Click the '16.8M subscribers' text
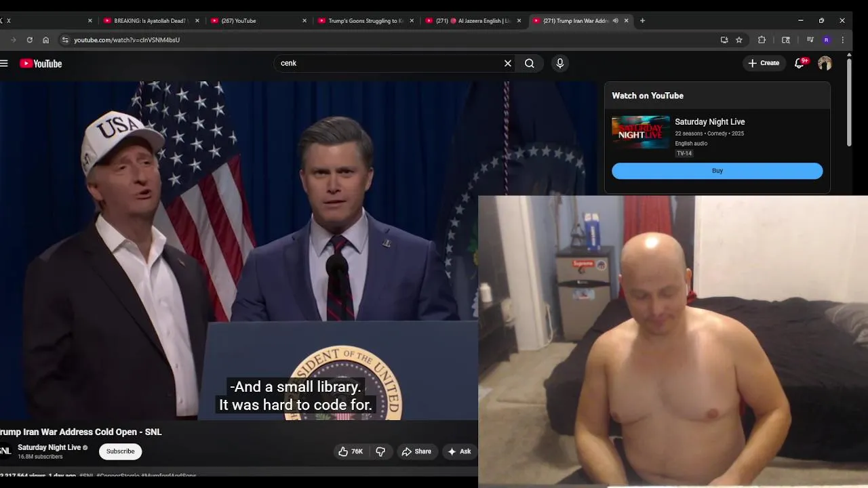Viewport: 868px width, 488px height. point(40,457)
